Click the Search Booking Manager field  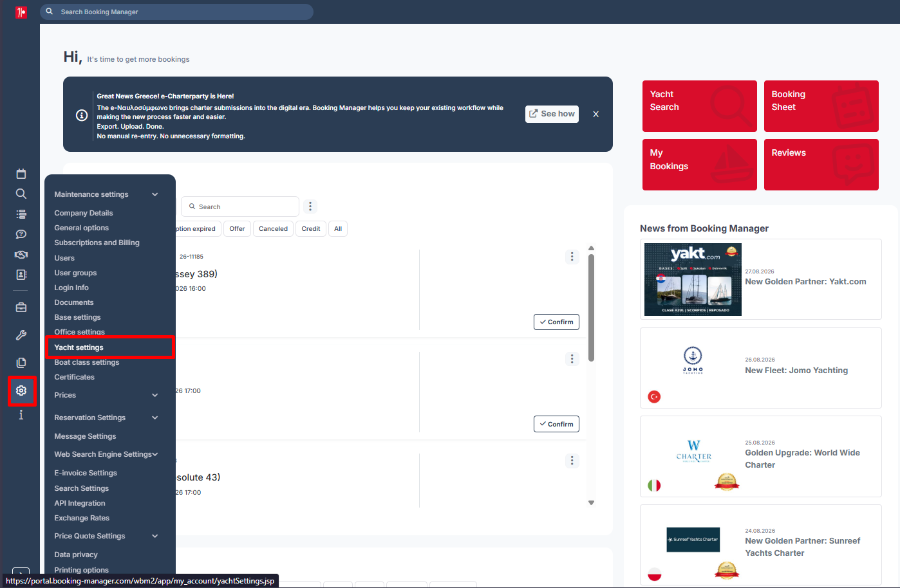[x=176, y=12]
